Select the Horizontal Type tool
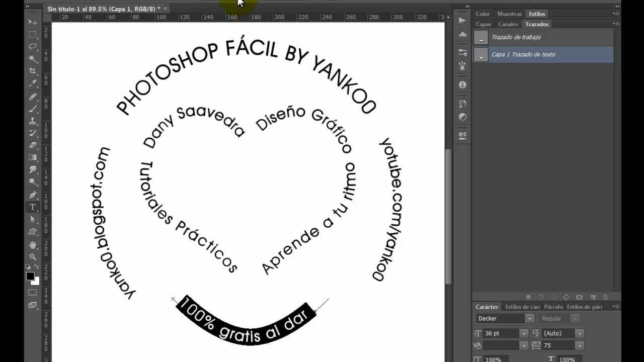Image resolution: width=644 pixels, height=362 pixels. point(33,207)
